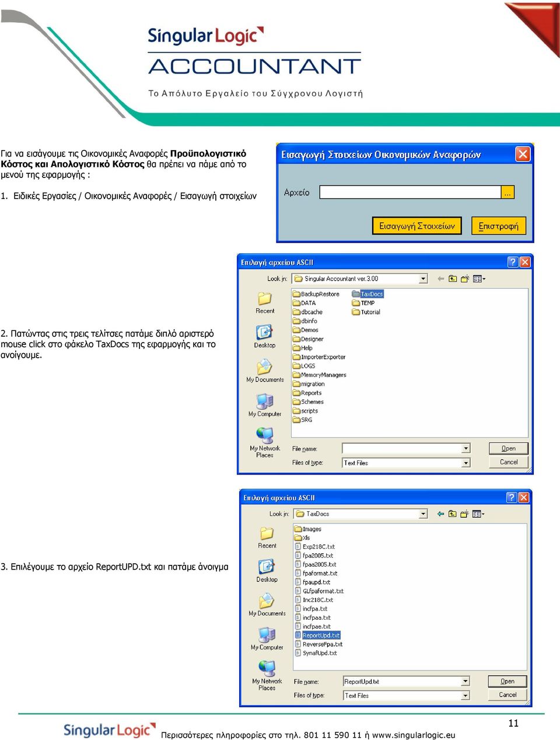Open Views menu in TaxDocs dialog
The height and width of the screenshot is (740, 560).
[x=478, y=514]
